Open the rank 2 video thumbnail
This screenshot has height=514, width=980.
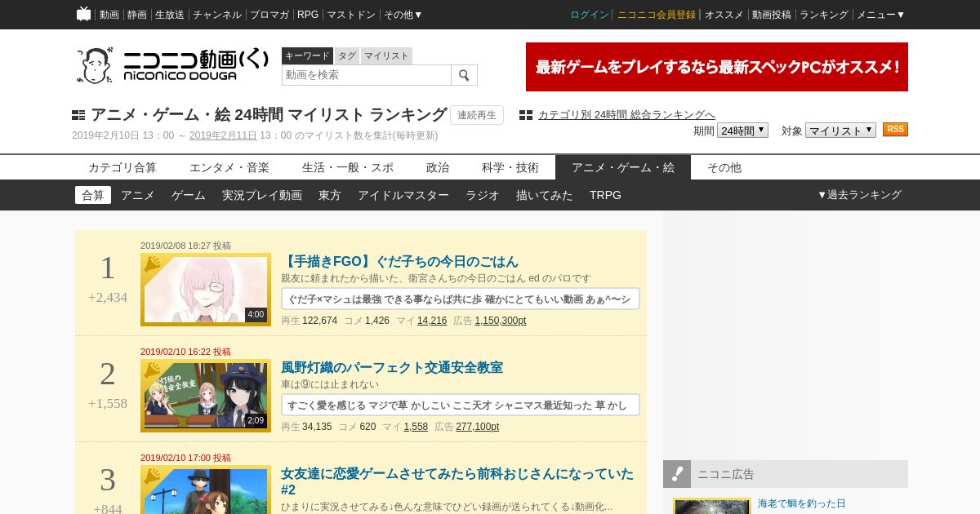tap(206, 396)
